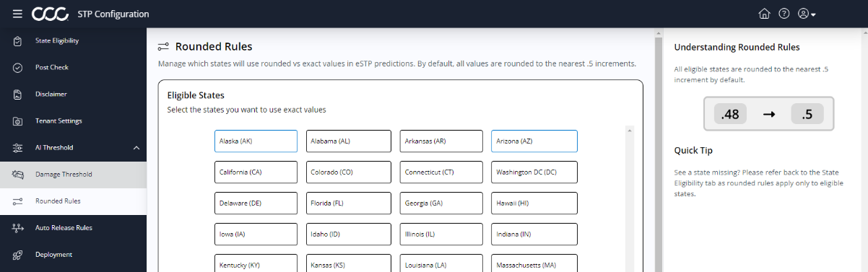Image resolution: width=868 pixels, height=272 pixels.
Task: Open the user account menu
Action: pyautogui.click(x=807, y=14)
